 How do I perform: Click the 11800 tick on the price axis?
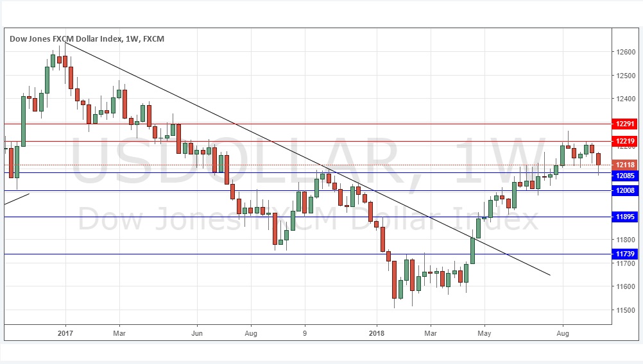(x=626, y=240)
